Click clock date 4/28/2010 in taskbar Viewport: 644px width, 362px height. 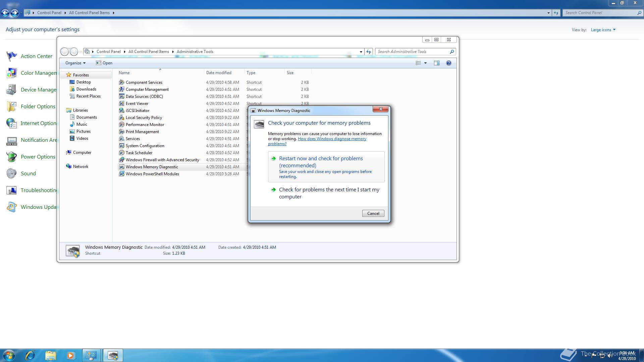click(x=627, y=359)
